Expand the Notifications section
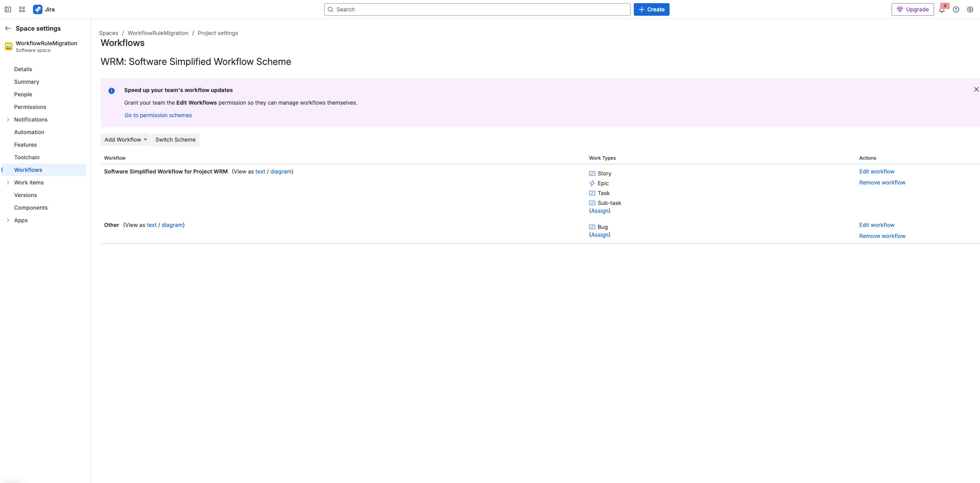 9,119
